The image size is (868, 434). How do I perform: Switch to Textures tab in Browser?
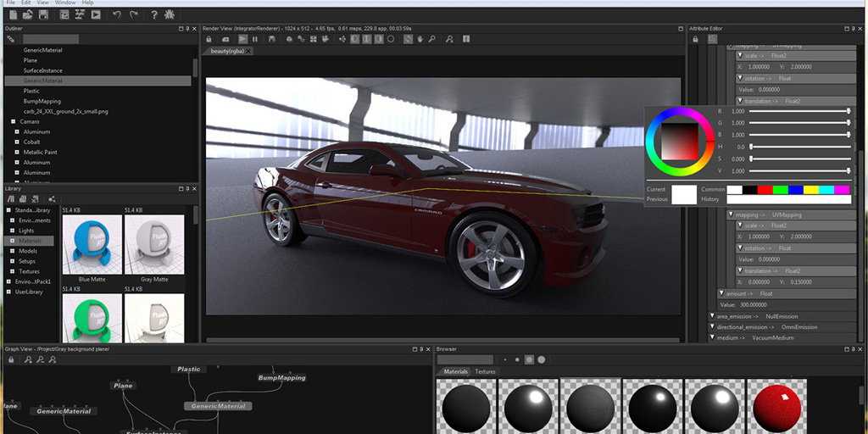(x=485, y=371)
